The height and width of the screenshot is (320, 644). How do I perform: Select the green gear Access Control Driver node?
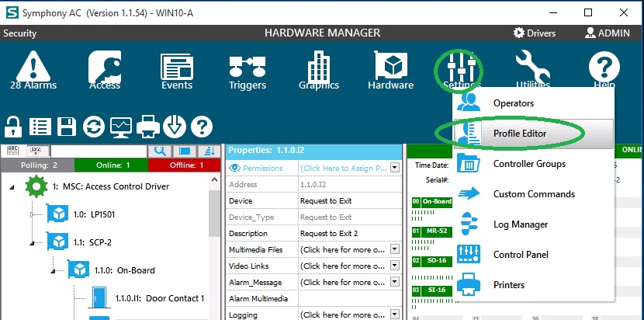36,186
